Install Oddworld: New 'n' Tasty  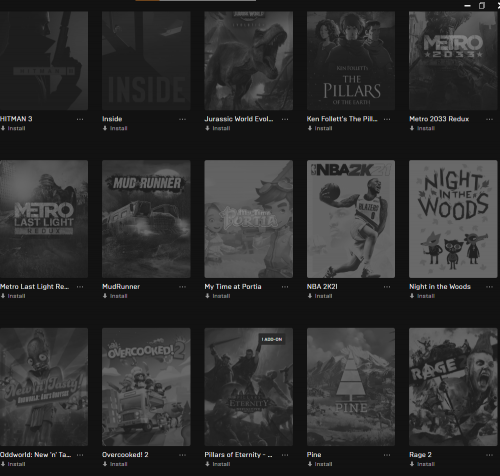(13, 464)
